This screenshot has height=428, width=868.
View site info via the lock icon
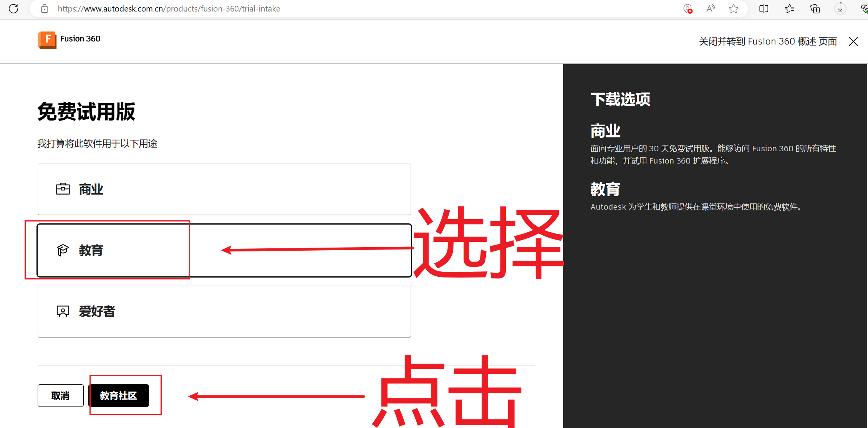[x=45, y=8]
